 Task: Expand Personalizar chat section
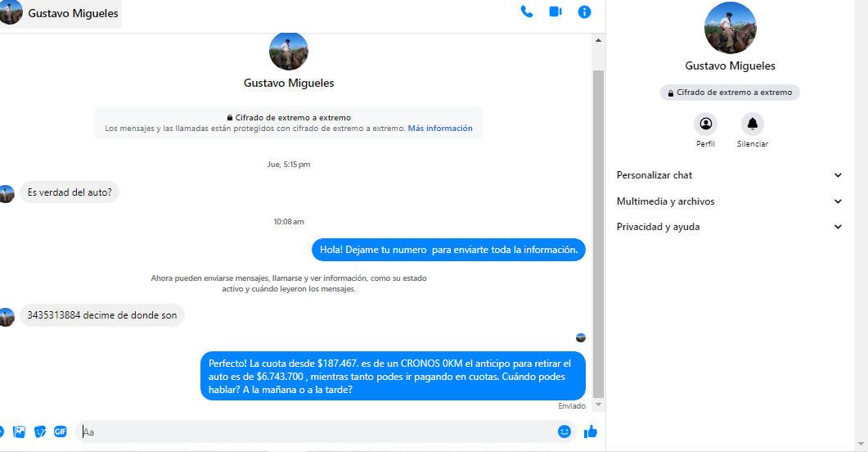point(729,175)
